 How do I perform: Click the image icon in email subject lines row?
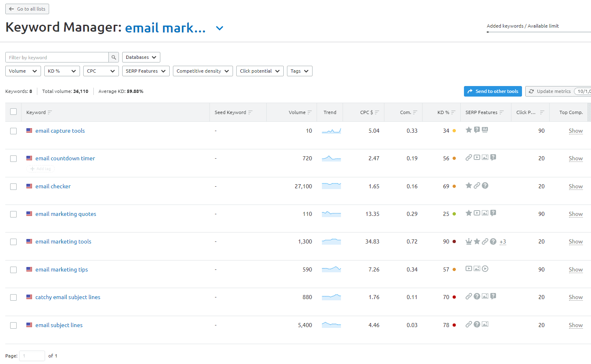click(x=485, y=324)
